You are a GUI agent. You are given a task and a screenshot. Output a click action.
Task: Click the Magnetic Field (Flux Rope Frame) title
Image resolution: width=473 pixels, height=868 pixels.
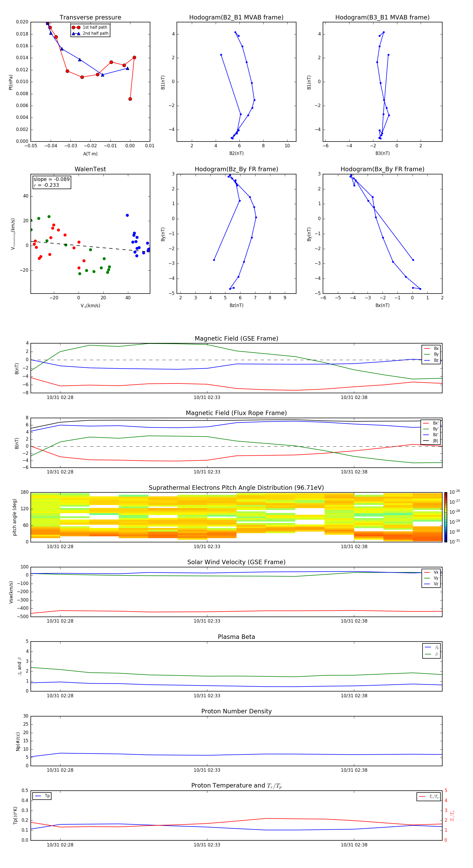coord(236,413)
